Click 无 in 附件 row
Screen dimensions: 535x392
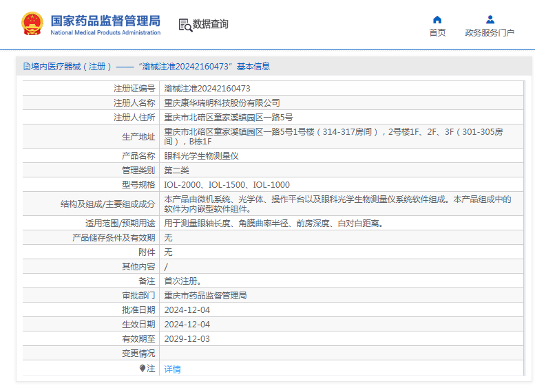[x=168, y=252]
